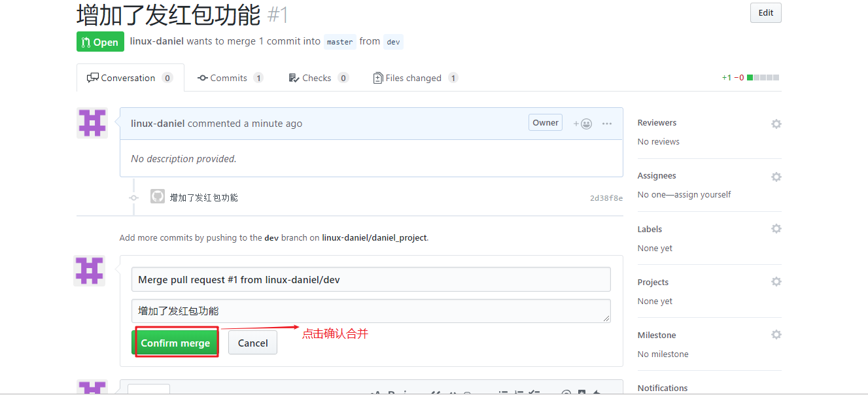The width and height of the screenshot is (868, 395).
Task: Switch to the Files changed tab
Action: coord(415,78)
